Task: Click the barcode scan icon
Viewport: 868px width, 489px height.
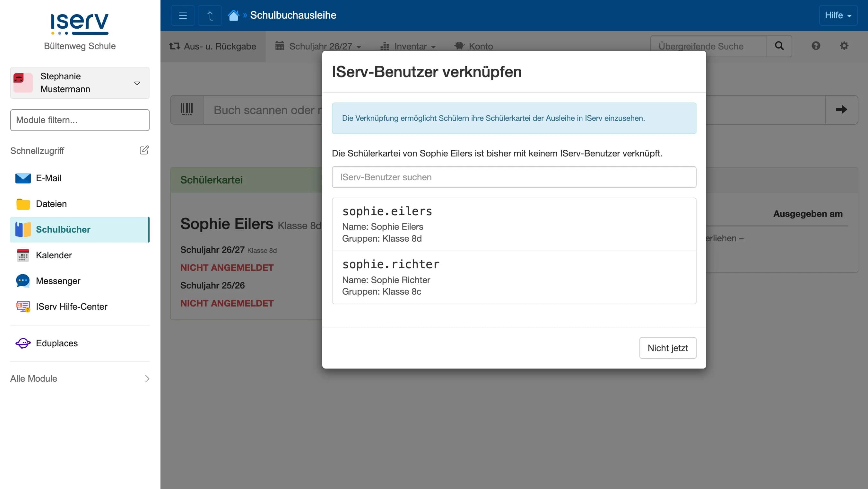Action: (x=187, y=110)
